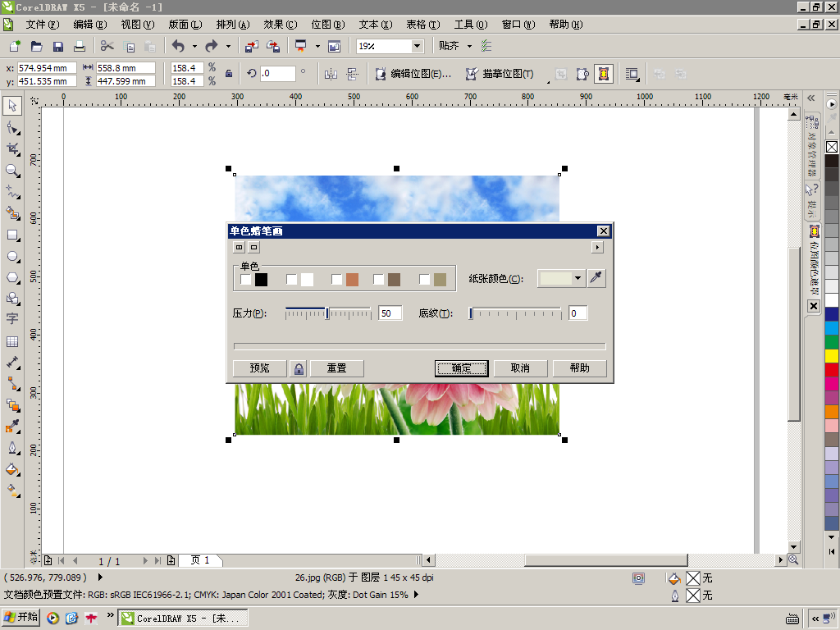Enable the orange-brown crayon color checkbox
The image size is (840, 630).
336,279
